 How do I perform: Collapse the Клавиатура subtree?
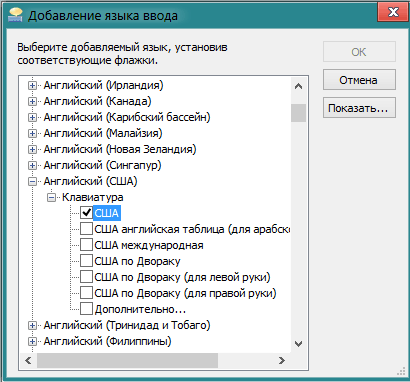pyautogui.click(x=51, y=197)
